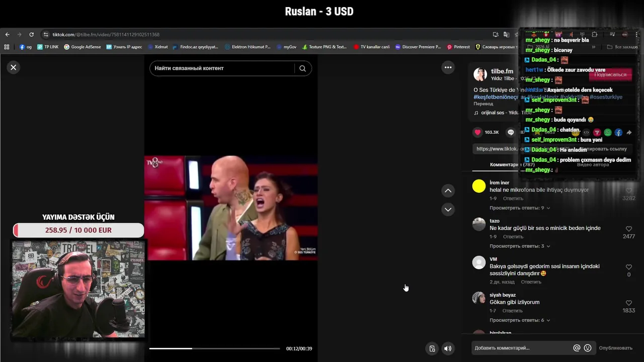Click the share arrow icon
Image resolution: width=644 pixels, height=362 pixels.
point(629,133)
